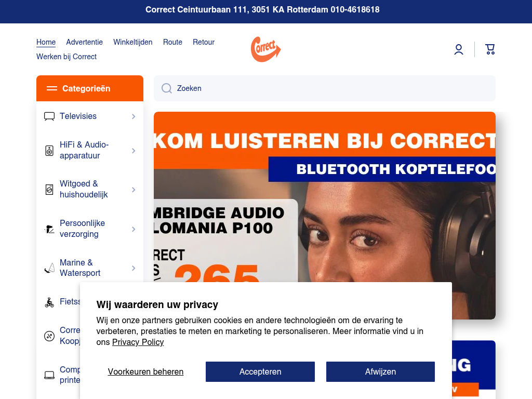
Task: Click the HiFi speaker icon
Action: tap(49, 150)
